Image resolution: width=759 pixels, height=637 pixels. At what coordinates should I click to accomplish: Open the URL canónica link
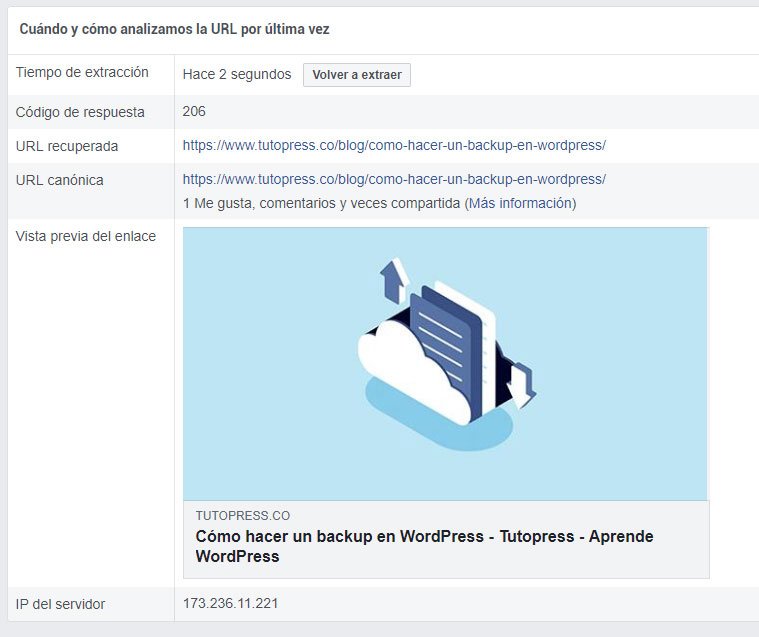click(394, 179)
